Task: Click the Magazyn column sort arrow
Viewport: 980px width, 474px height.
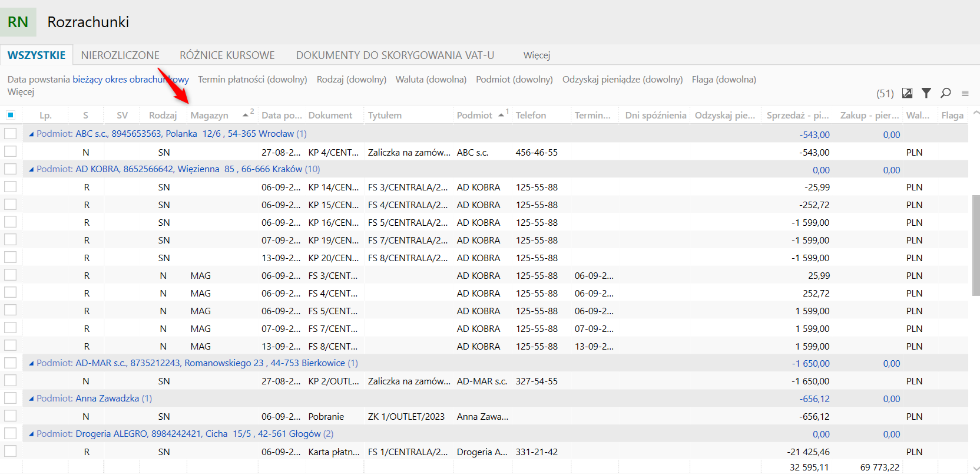Action: [245, 115]
